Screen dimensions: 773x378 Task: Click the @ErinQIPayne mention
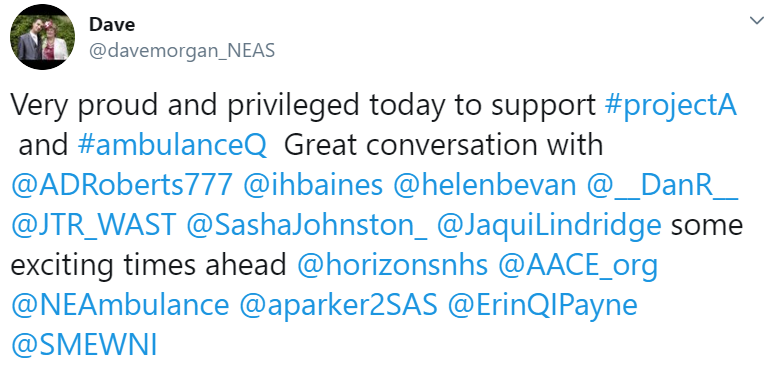coord(543,307)
